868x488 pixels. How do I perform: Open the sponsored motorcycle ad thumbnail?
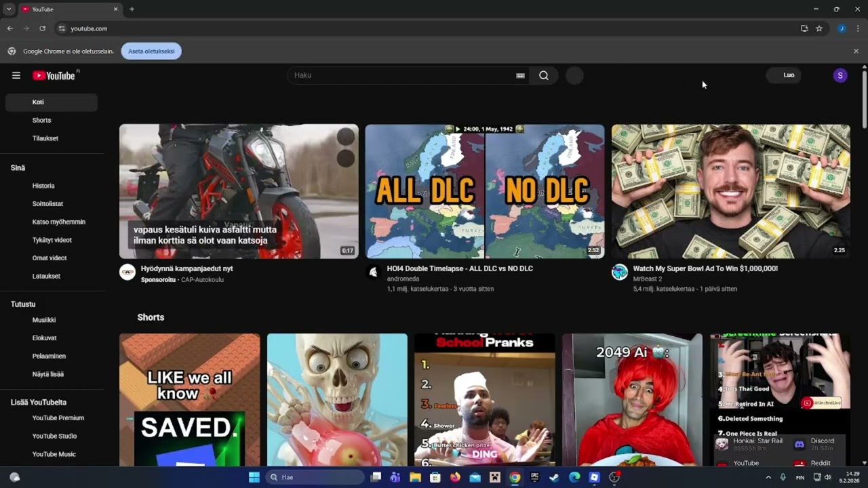(x=239, y=191)
